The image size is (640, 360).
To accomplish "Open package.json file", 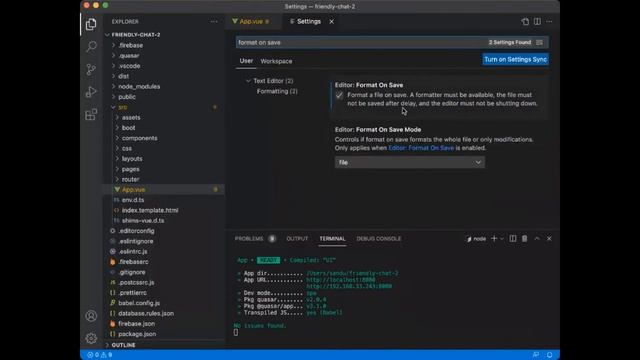I will click(x=137, y=334).
